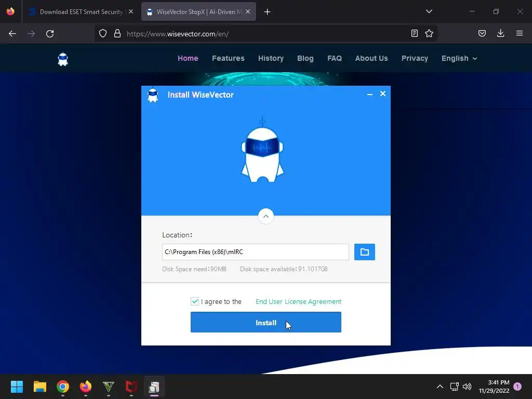Click the Firefox View icon left of the tabs

10,11
